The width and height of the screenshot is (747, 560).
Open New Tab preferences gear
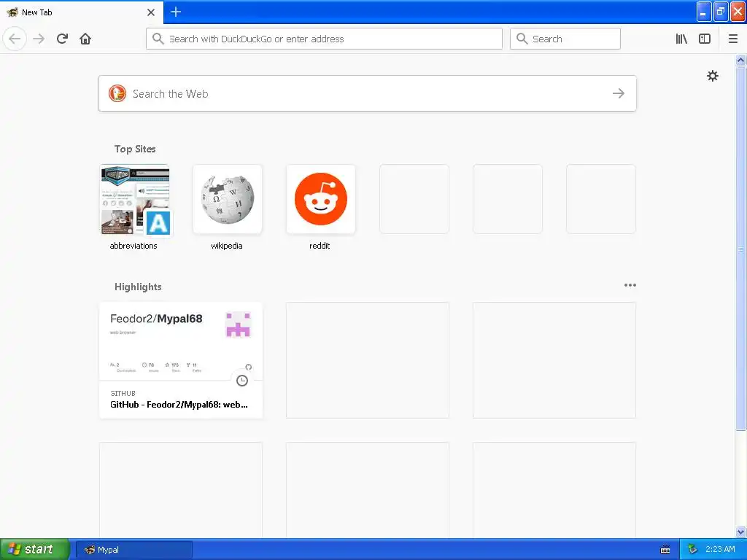click(x=712, y=76)
